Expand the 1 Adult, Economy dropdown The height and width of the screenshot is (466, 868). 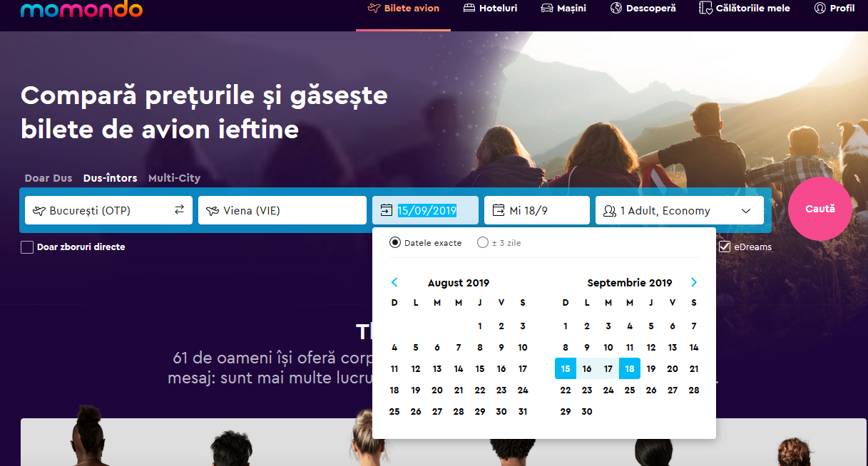(746, 211)
